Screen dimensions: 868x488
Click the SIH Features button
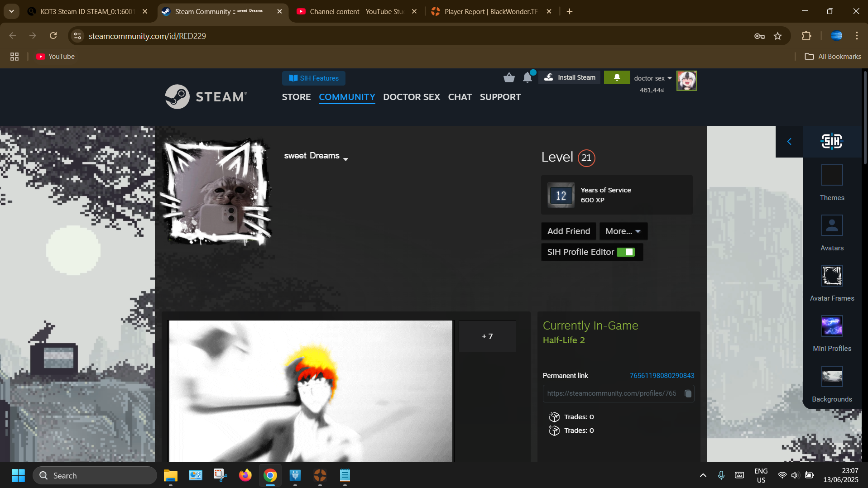pos(314,78)
